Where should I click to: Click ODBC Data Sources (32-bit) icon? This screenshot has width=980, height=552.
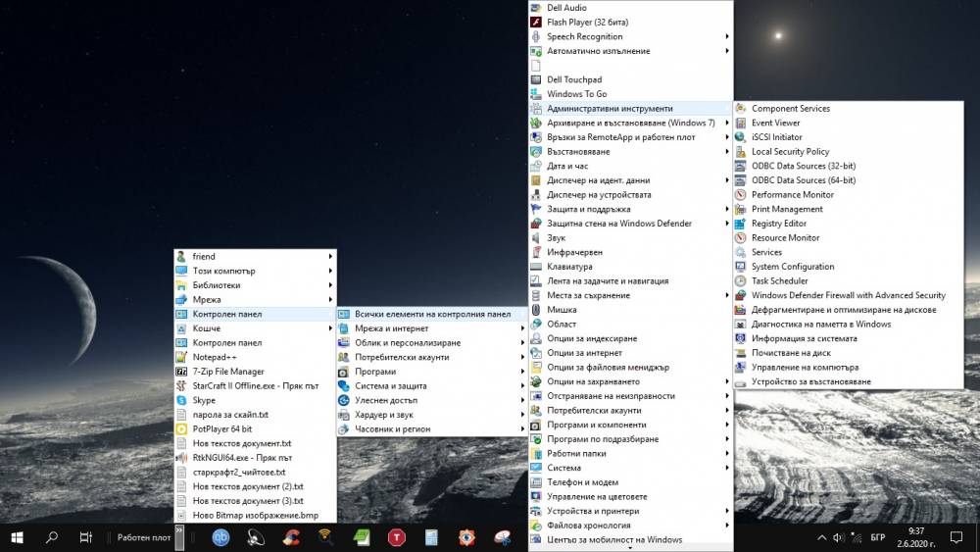pos(741,166)
